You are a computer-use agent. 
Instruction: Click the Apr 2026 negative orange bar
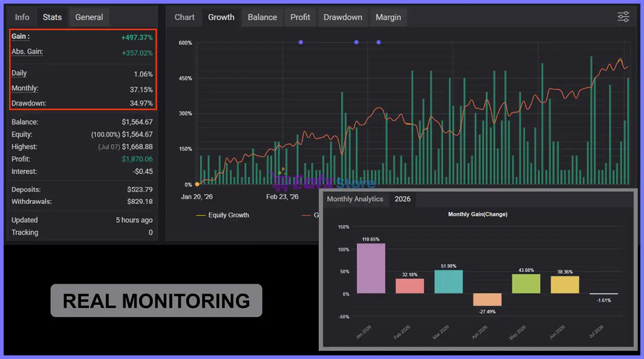point(488,300)
